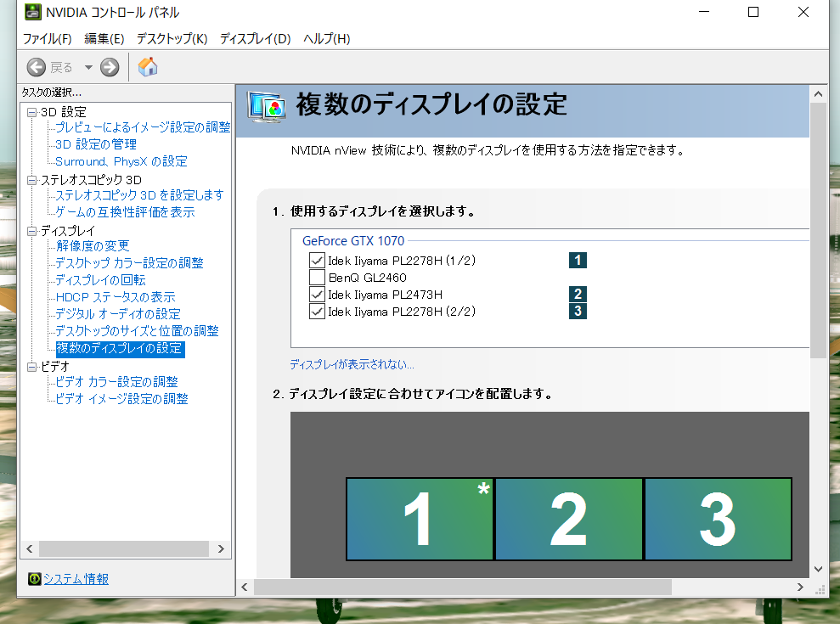The height and width of the screenshot is (624, 840).
Task: Collapse the ビデオ tree node
Action: (32, 367)
